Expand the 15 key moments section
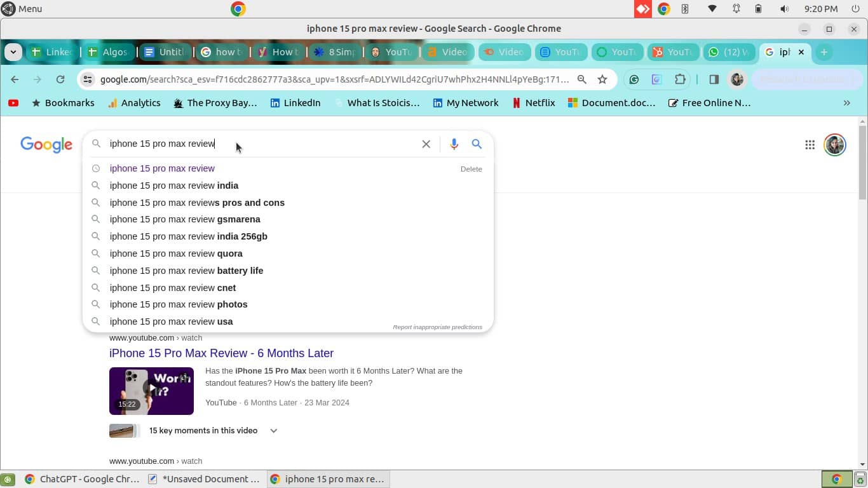Screen dimensions: 868x488 coord(274,431)
